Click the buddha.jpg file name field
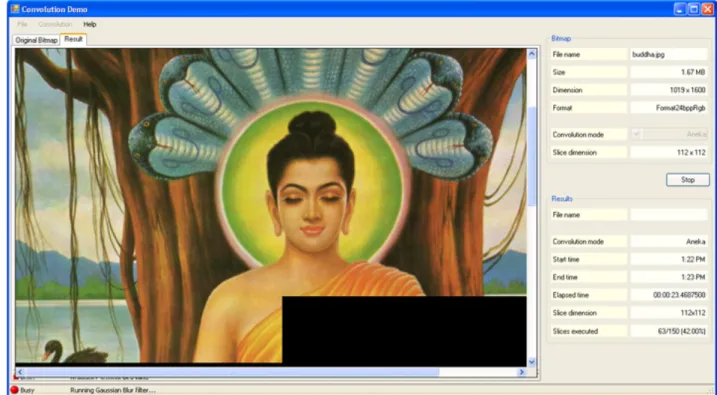717x395 pixels. (x=669, y=54)
